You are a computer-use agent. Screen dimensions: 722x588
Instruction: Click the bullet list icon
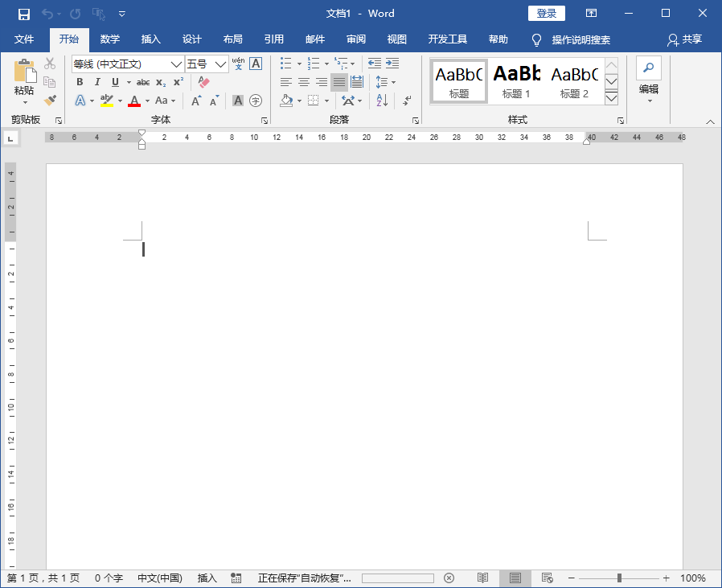point(286,63)
